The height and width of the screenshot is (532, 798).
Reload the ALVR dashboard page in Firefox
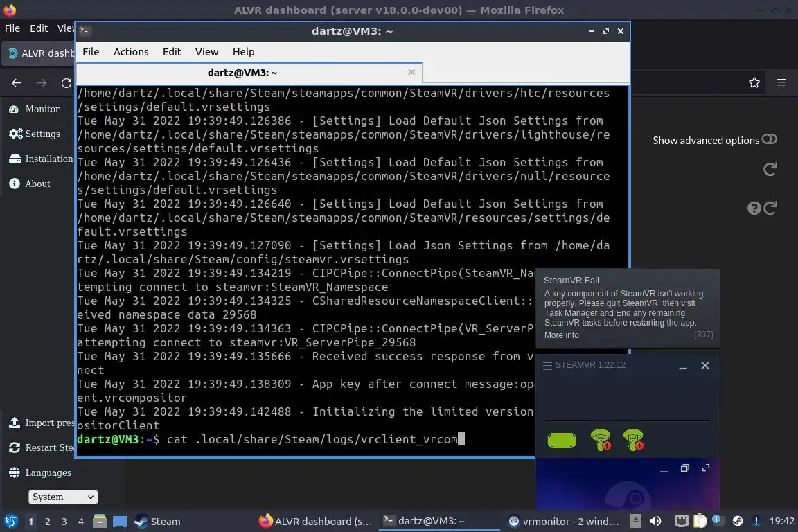(66, 82)
